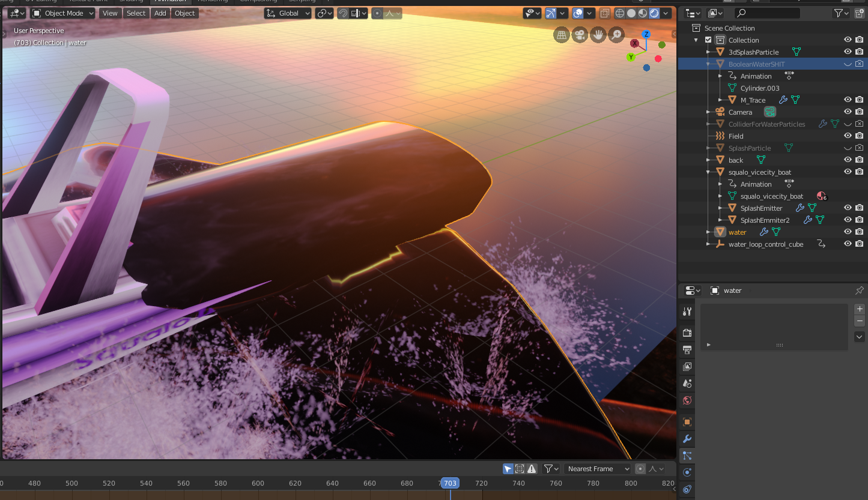Click the Y axis on navigation gizmo
The width and height of the screenshot is (868, 500).
point(631,57)
